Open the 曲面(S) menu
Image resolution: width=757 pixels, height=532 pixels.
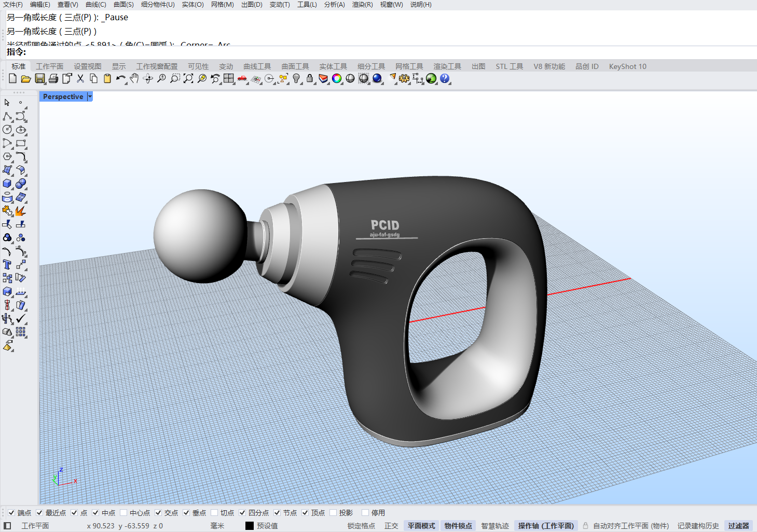[123, 5]
